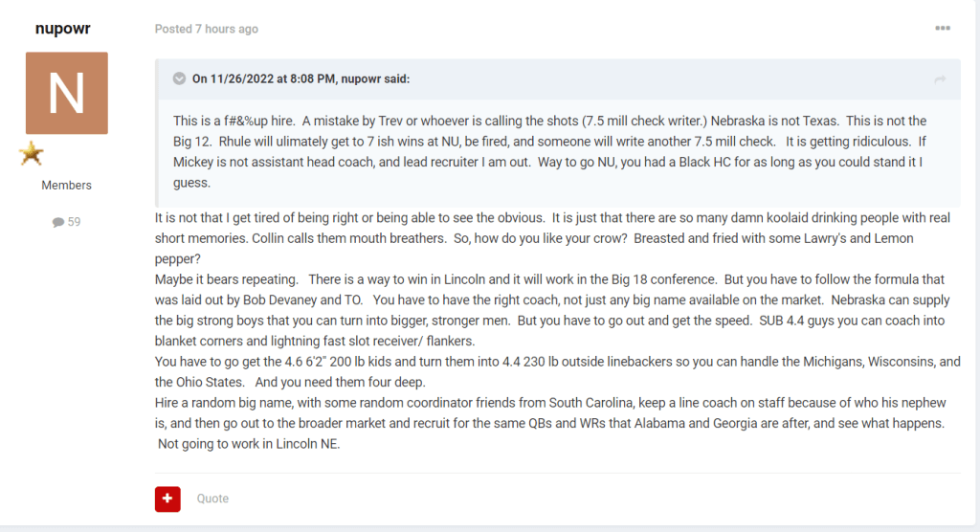Click the 59 post count number
This screenshot has height=532, width=980.
pyautogui.click(x=74, y=222)
